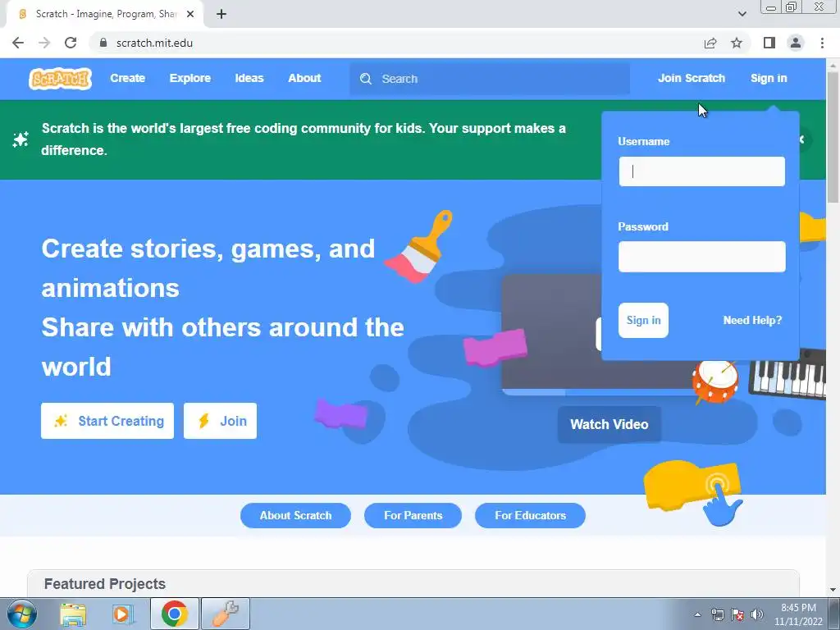Open the About navigation link
Screen dimensions: 840x630
pos(304,78)
